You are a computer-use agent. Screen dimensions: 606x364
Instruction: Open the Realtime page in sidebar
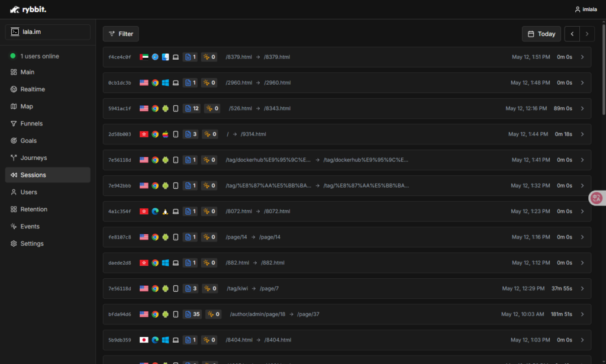(x=33, y=89)
